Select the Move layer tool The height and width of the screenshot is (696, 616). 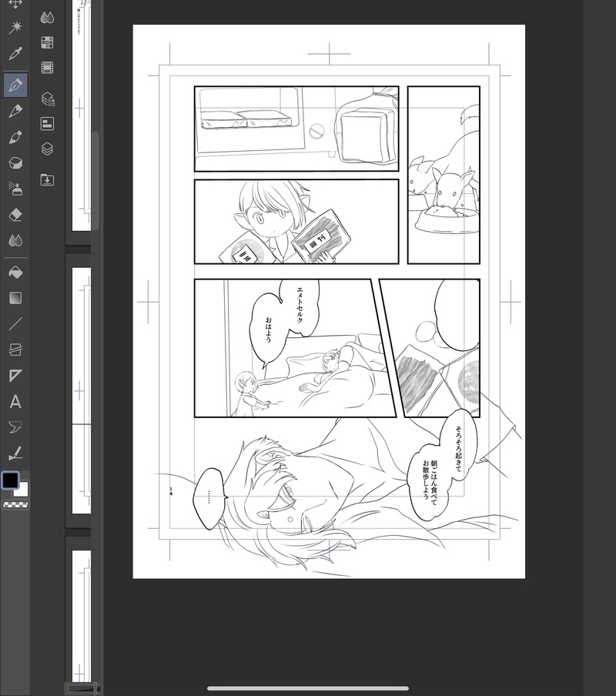pos(15,4)
